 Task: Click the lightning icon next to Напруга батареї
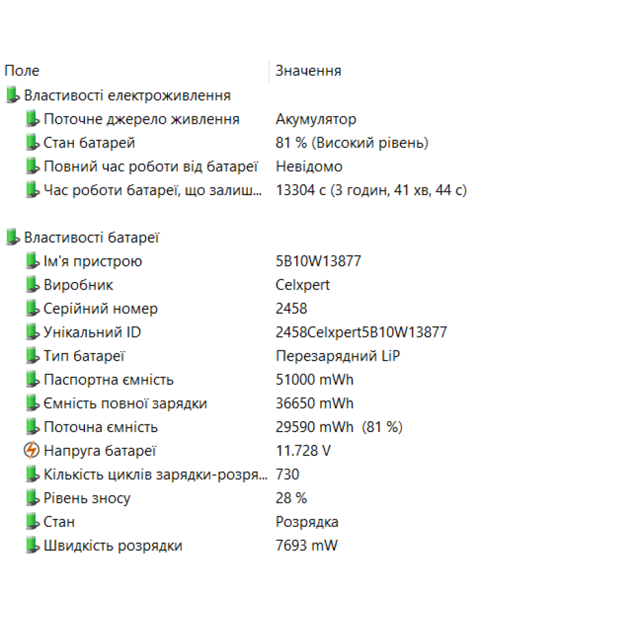point(32,451)
